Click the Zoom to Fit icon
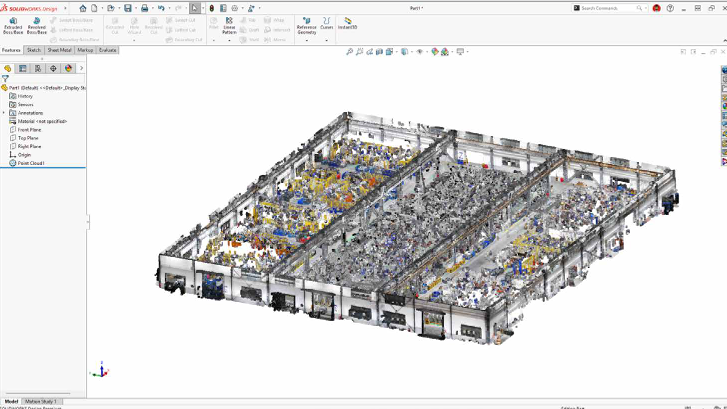 click(x=350, y=51)
